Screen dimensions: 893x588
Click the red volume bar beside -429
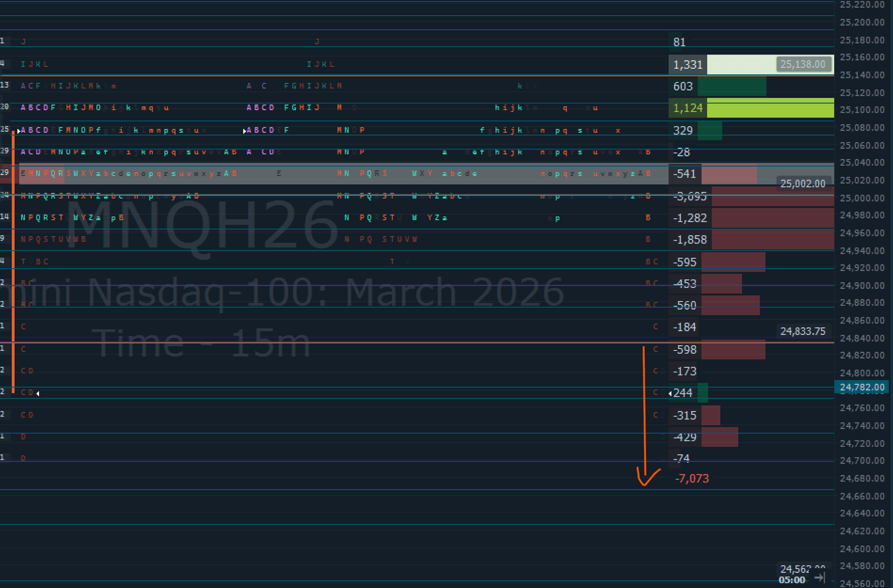click(x=720, y=437)
